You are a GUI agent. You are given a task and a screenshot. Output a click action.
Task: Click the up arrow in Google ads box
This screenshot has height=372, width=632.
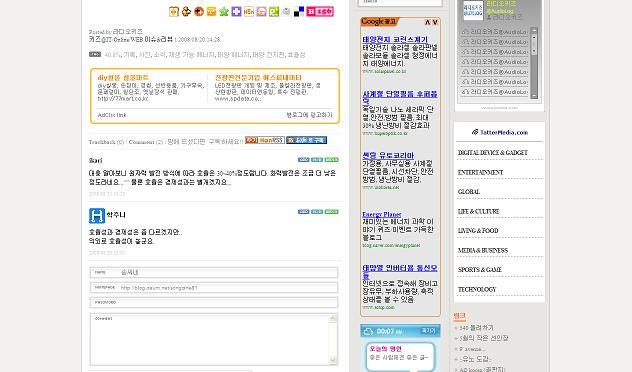coord(428,22)
